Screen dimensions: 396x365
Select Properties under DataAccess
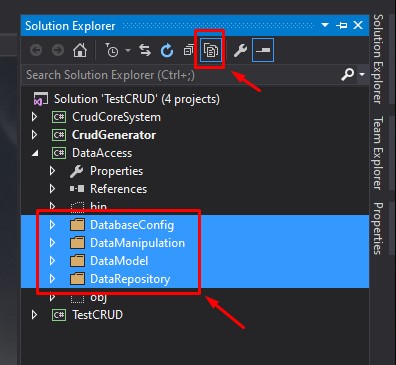[x=116, y=171]
